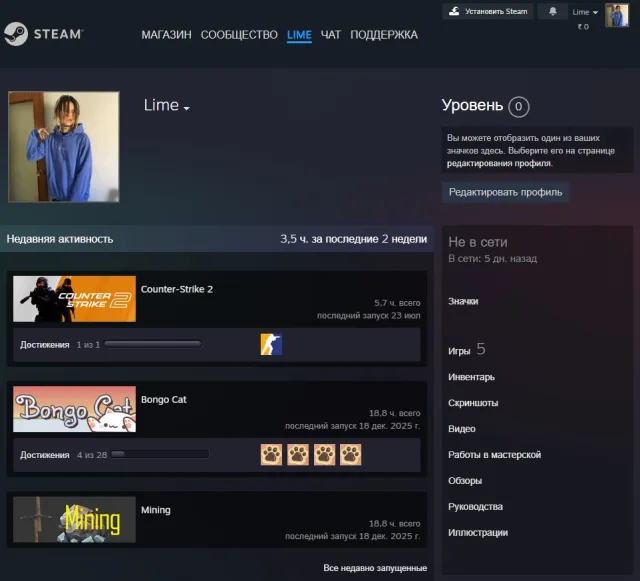Click the small avatar in the header
The height and width of the screenshot is (581, 640).
[617, 16]
